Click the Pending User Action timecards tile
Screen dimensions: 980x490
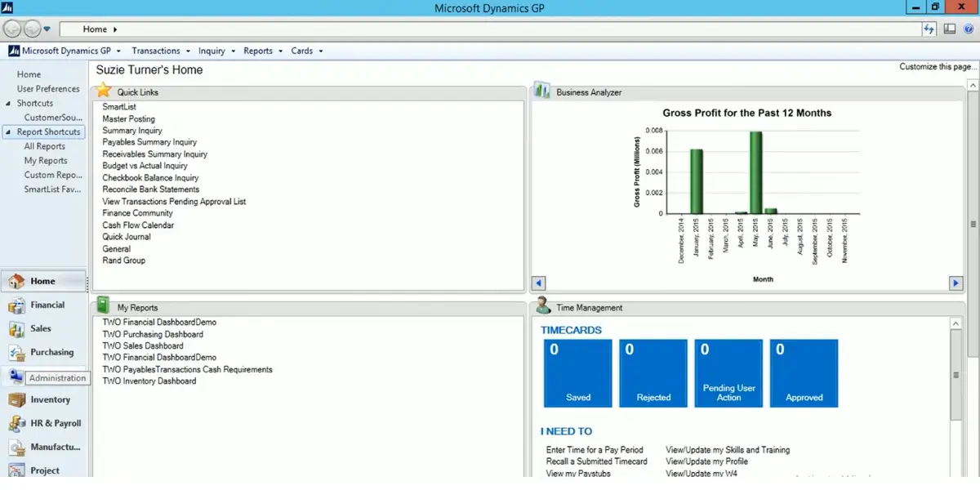pos(728,373)
